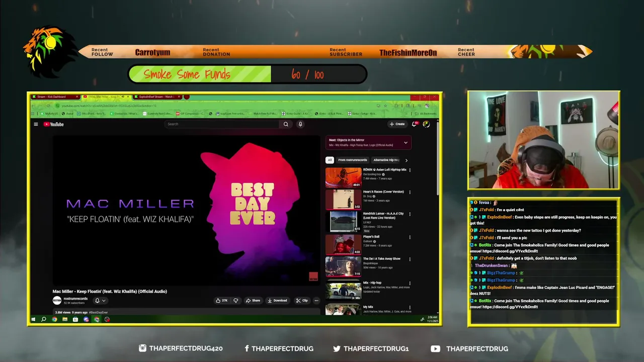Open options for Mix - Hip-hop playlist
The height and width of the screenshot is (362, 644).
coord(410,284)
